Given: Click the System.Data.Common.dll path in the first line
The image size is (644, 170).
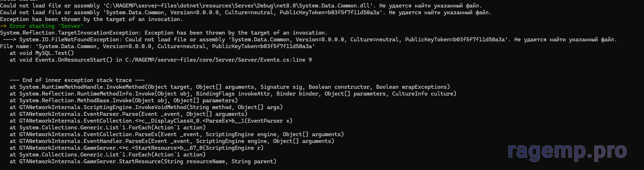Looking at the screenshot, I should 293,6.
